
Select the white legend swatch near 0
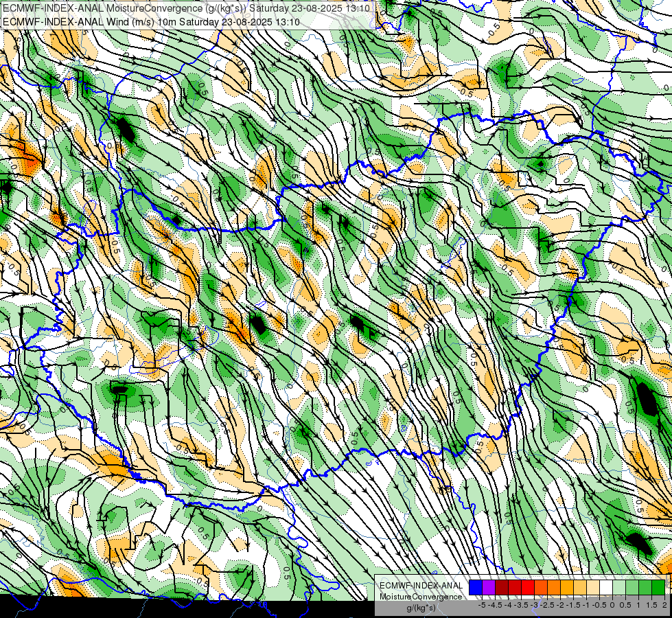(x=606, y=588)
